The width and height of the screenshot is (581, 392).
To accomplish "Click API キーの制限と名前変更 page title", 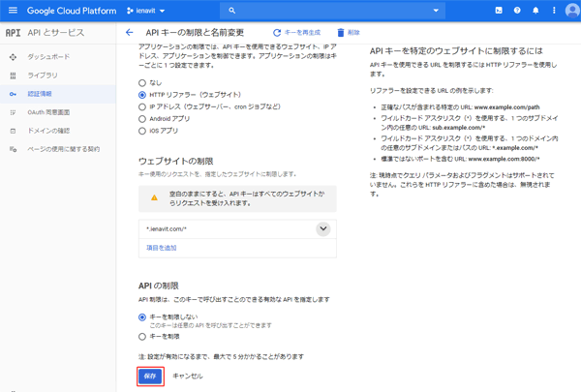I will (x=195, y=33).
